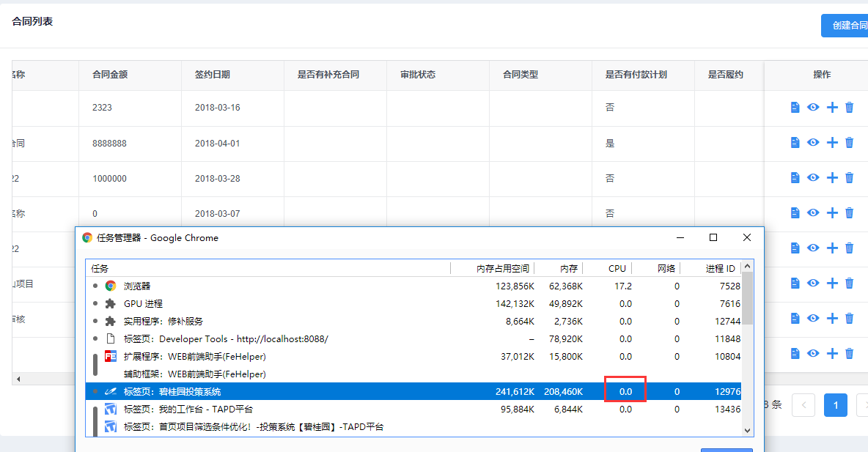Delete the contract with amount 0 using trash icon
The width and height of the screenshot is (868, 452).
pos(849,212)
